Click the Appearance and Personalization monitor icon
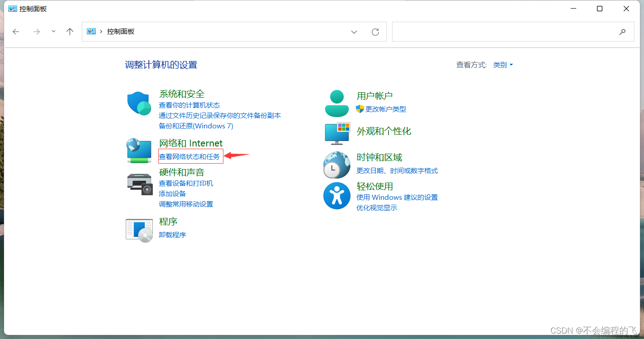 click(x=336, y=133)
